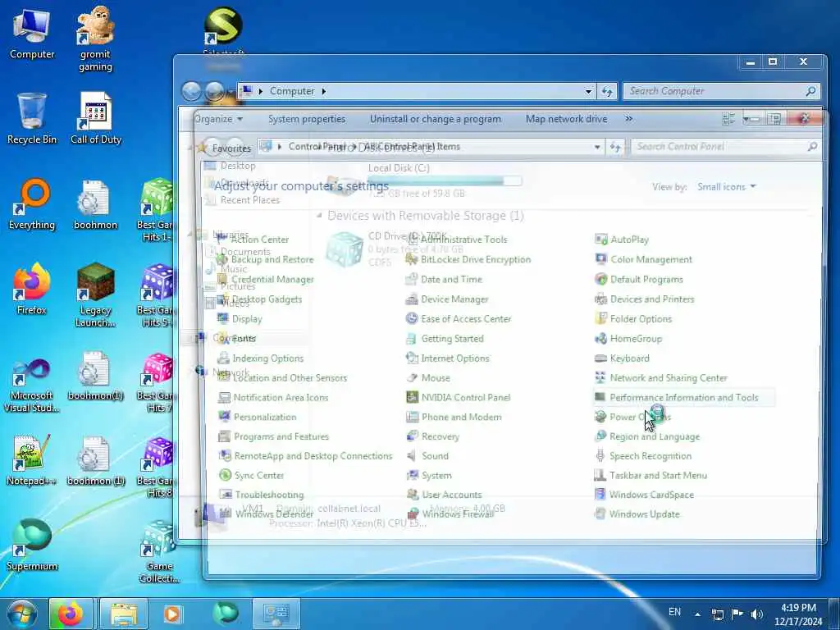840x630 pixels.
Task: Click System properties toolbar button
Action: point(307,119)
